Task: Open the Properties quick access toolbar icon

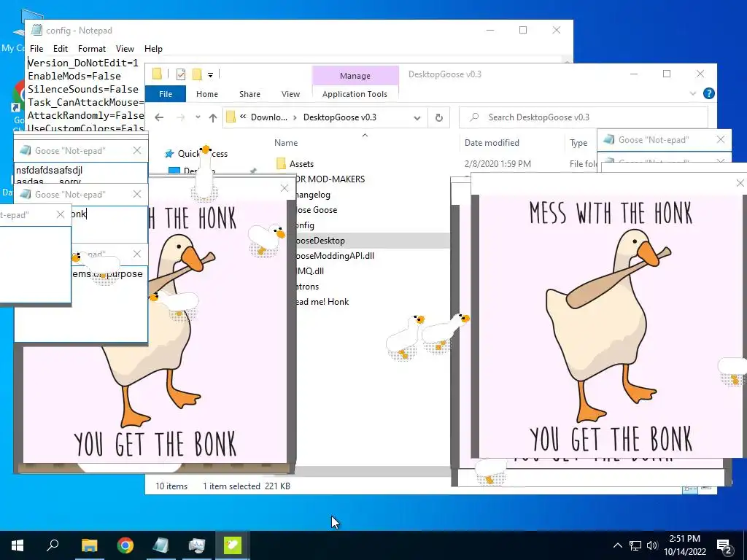Action: [x=181, y=74]
